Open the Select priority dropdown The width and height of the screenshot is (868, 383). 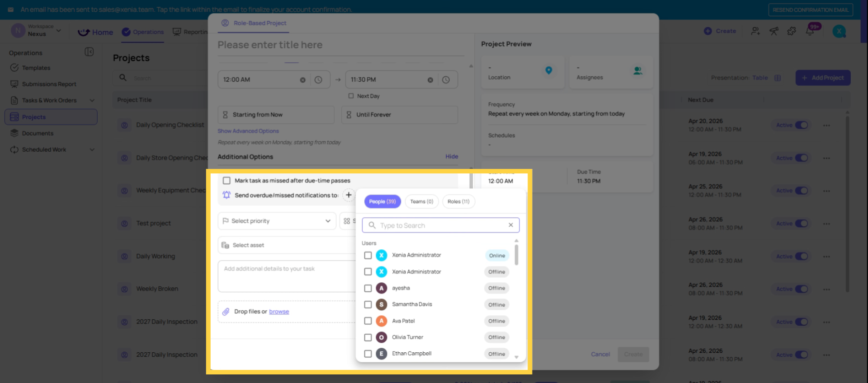277,221
